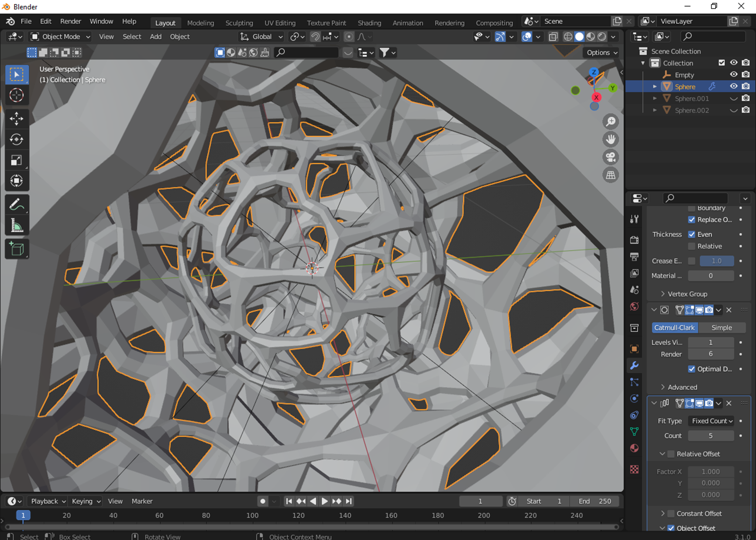Remove the Array modifier with X
Viewport: 756px width, 540px height.
tap(729, 403)
